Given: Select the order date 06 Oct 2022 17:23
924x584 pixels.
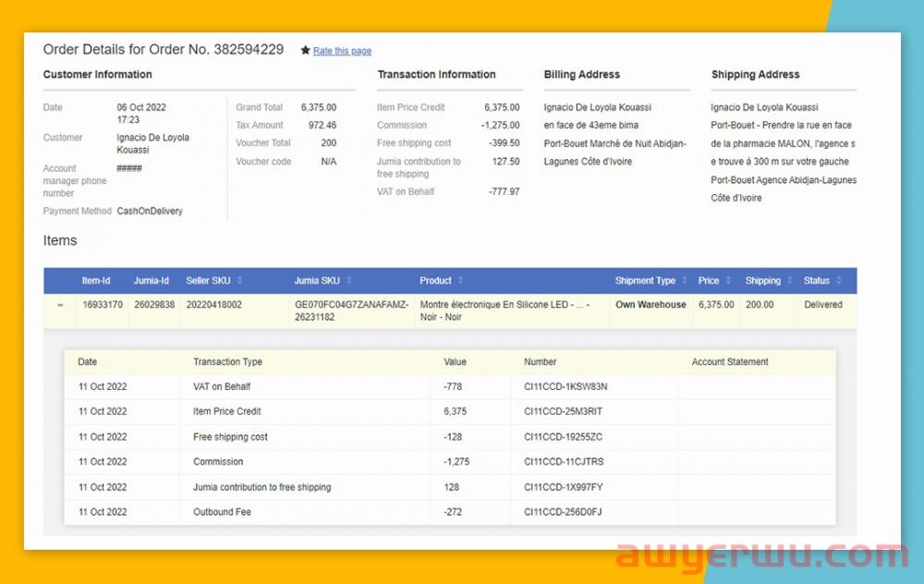Looking at the screenshot, I should click(x=141, y=113).
